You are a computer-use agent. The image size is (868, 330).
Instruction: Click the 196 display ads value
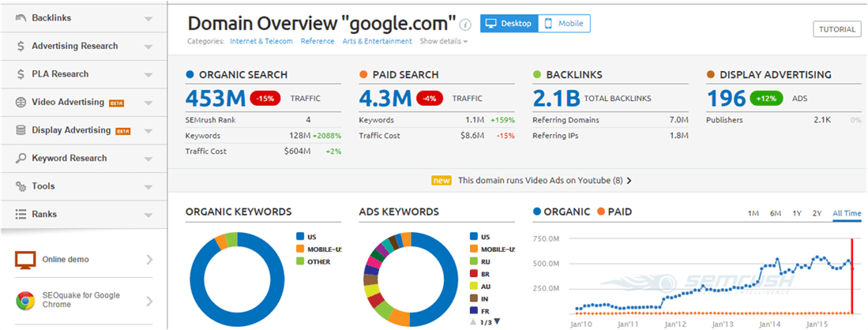coord(727,99)
